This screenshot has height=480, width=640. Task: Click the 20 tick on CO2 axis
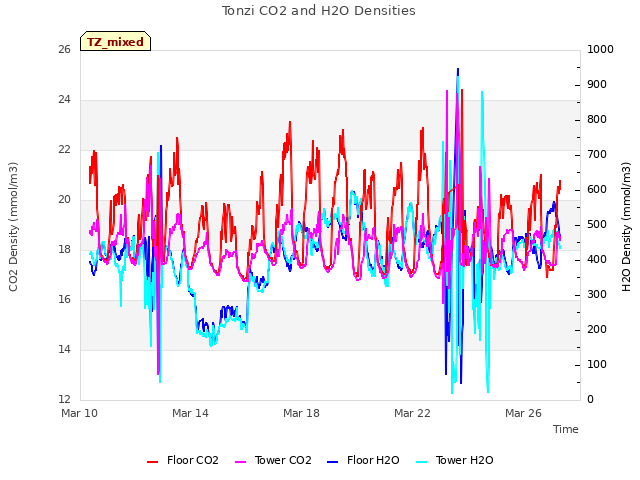[x=64, y=200]
